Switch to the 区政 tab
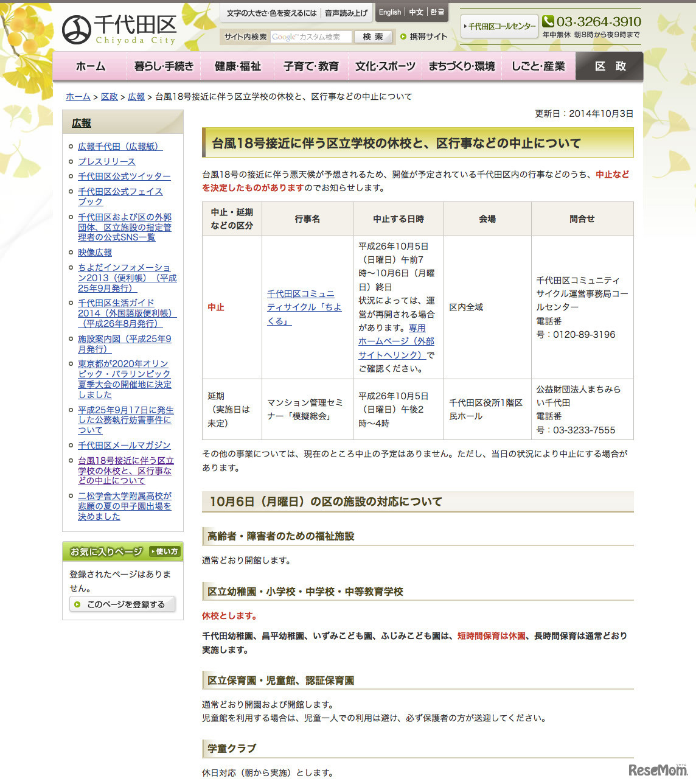This screenshot has width=696, height=784. click(x=609, y=67)
